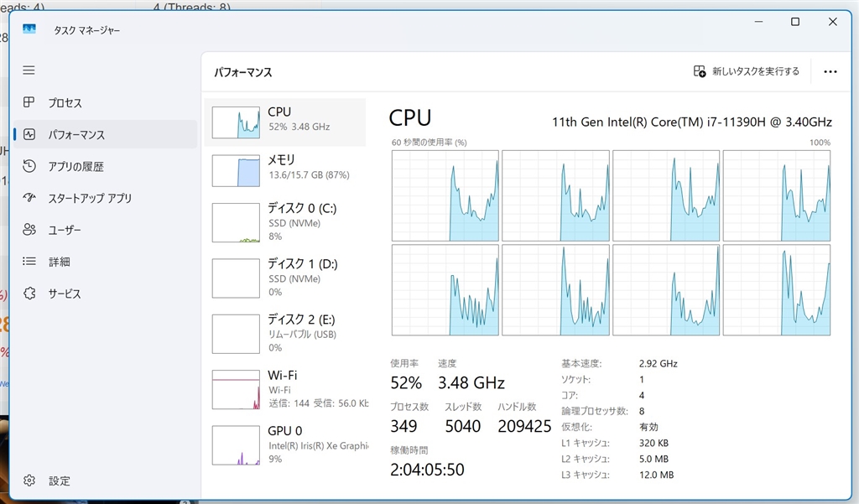Viewport: 859px width, 504px height.
Task: Maximize the Task Manager window
Action: pyautogui.click(x=795, y=22)
